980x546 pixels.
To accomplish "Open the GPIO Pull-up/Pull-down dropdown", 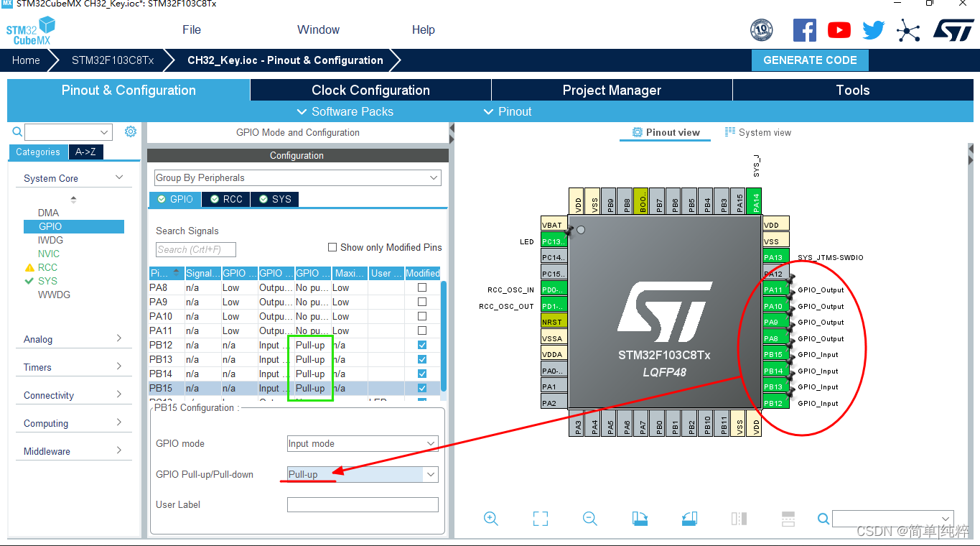I will [363, 474].
